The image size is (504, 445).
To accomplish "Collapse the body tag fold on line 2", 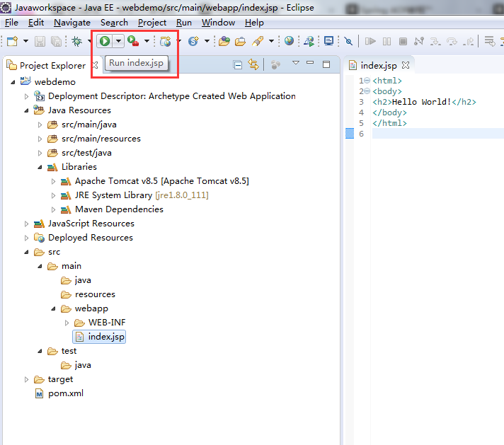I will [367, 91].
